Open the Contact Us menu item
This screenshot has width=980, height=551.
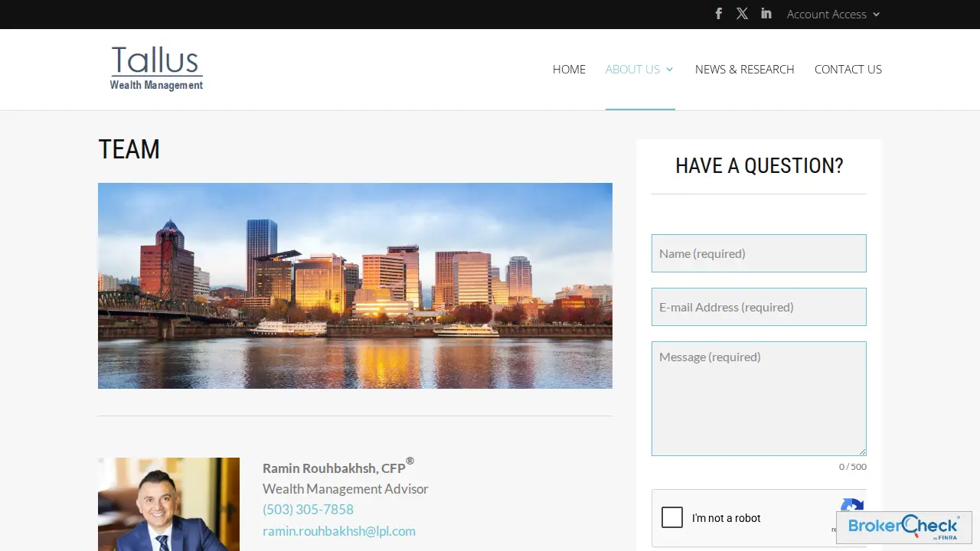(x=848, y=69)
